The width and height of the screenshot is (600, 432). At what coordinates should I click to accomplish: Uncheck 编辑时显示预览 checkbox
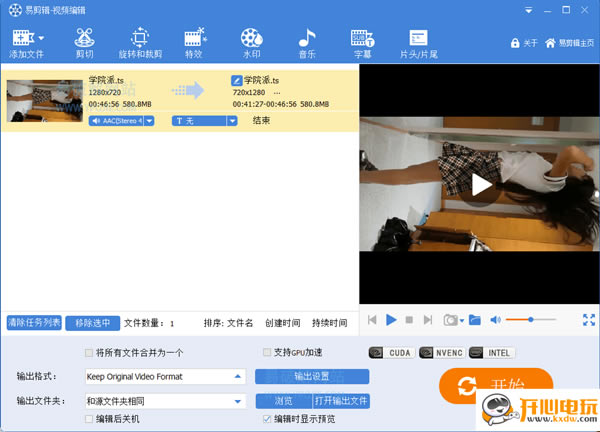point(267,419)
